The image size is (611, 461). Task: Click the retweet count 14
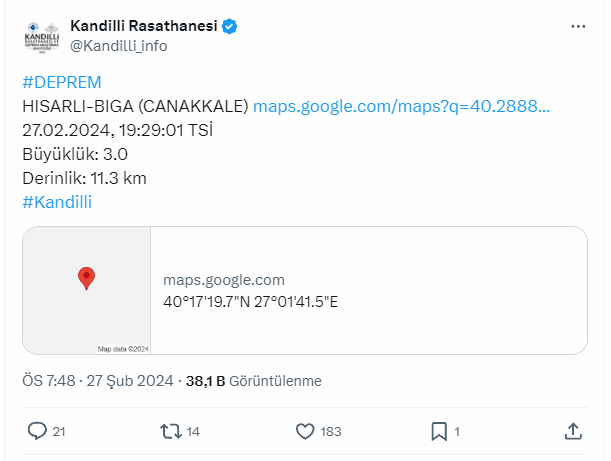click(x=193, y=432)
